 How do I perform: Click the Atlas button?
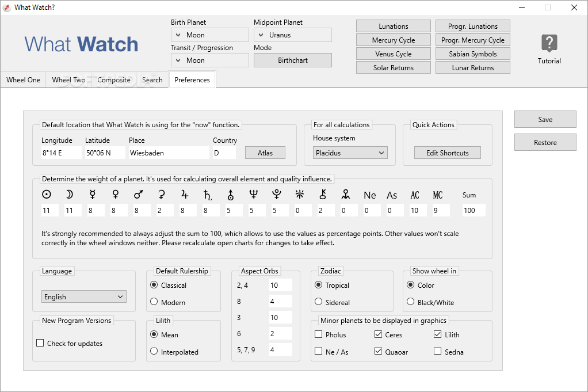[265, 153]
